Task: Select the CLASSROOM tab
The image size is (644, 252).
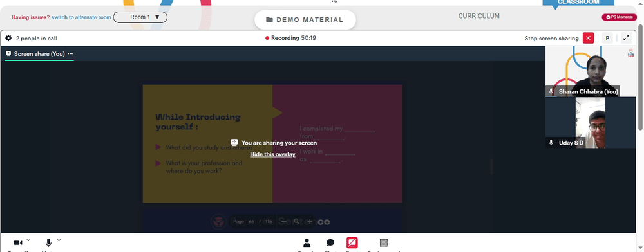Action: pos(578,3)
